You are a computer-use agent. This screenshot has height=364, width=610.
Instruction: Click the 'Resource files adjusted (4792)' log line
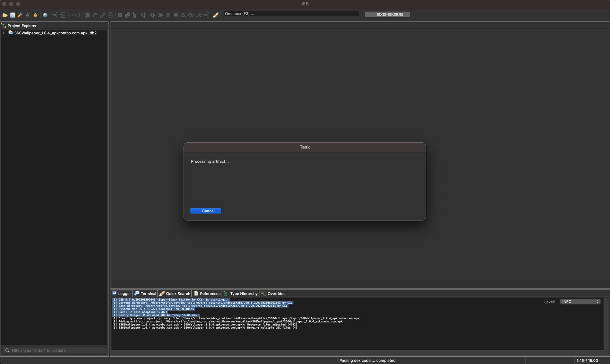pos(205,325)
